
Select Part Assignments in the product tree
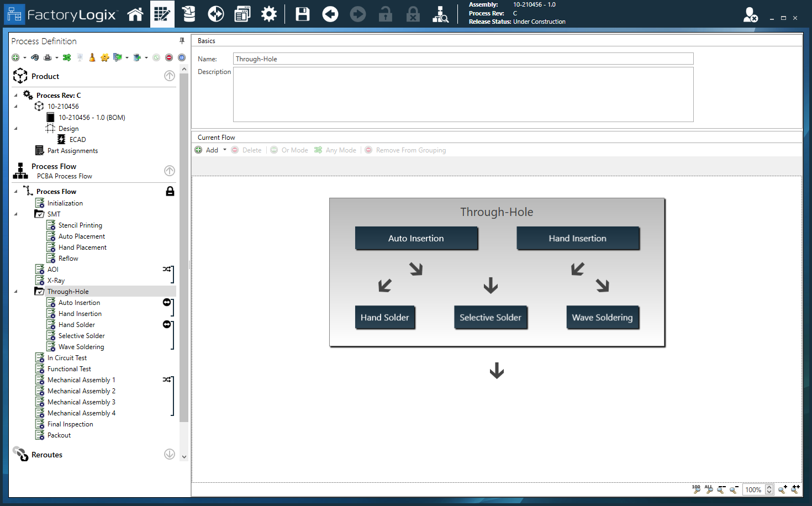[x=72, y=151]
